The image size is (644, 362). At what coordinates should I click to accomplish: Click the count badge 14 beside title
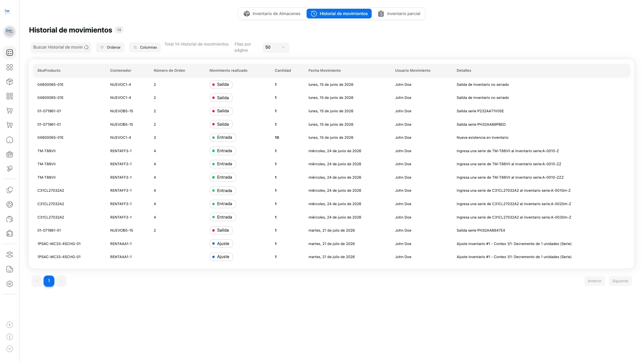coord(119,30)
